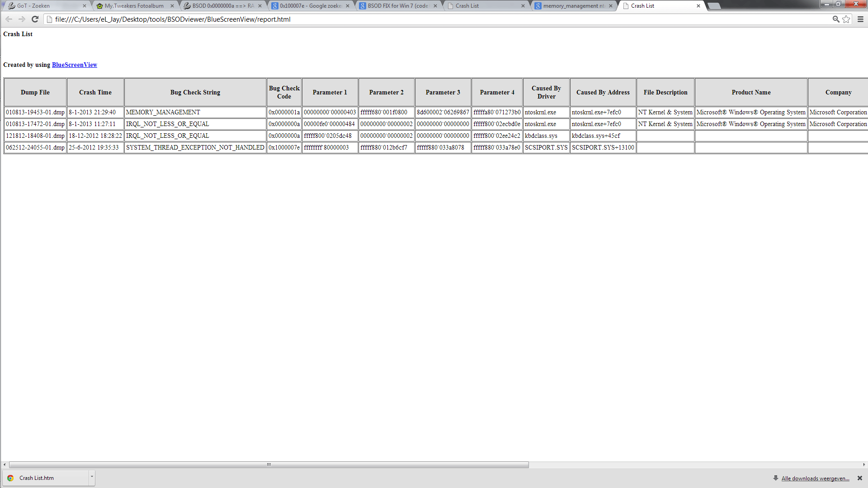Switch to the memory_management tab

coord(573,6)
